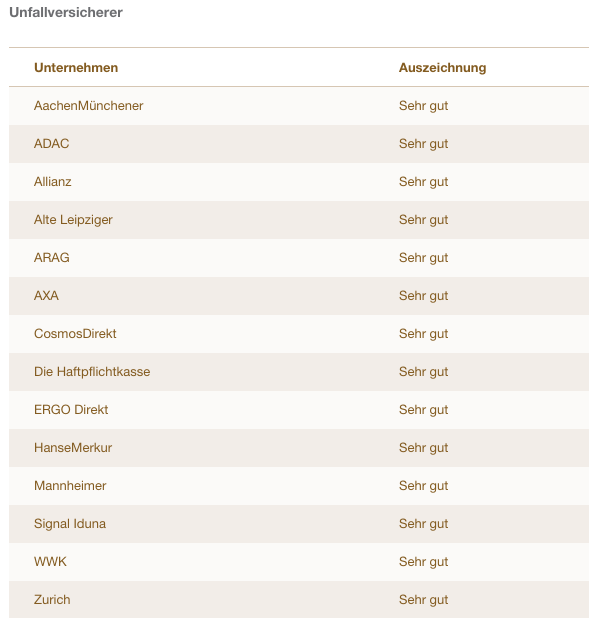
Task: Select WWK in the table
Action: click(50, 562)
